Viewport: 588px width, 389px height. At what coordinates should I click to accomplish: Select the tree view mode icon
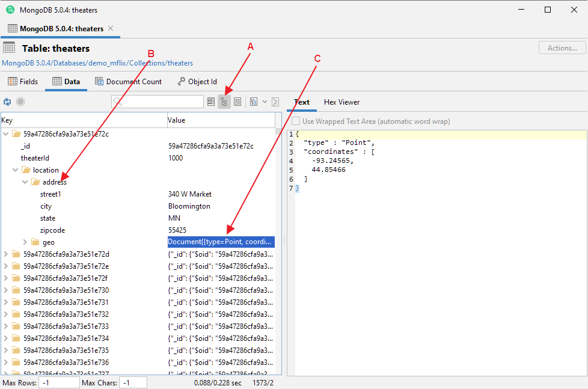[224, 102]
